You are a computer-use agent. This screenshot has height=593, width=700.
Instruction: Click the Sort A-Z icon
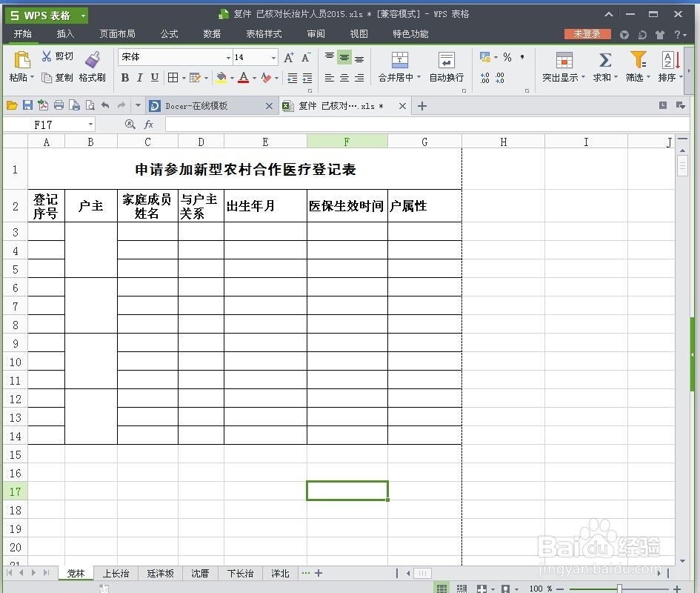671,60
